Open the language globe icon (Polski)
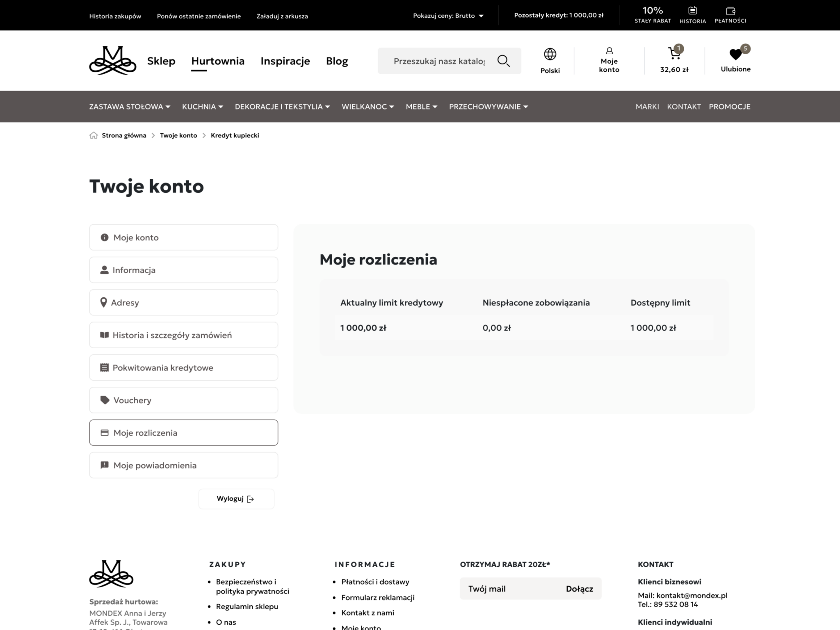840x630 pixels. coord(550,54)
